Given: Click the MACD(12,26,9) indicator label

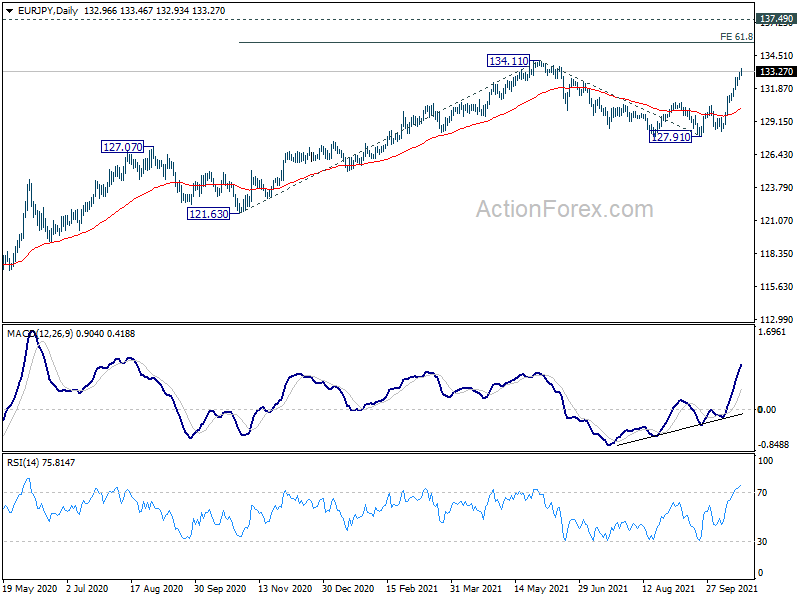Looking at the screenshot, I should point(41,334).
